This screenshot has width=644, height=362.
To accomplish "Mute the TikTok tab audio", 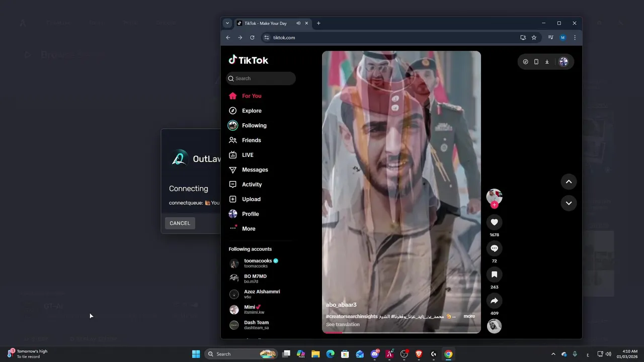I will pos(298,23).
